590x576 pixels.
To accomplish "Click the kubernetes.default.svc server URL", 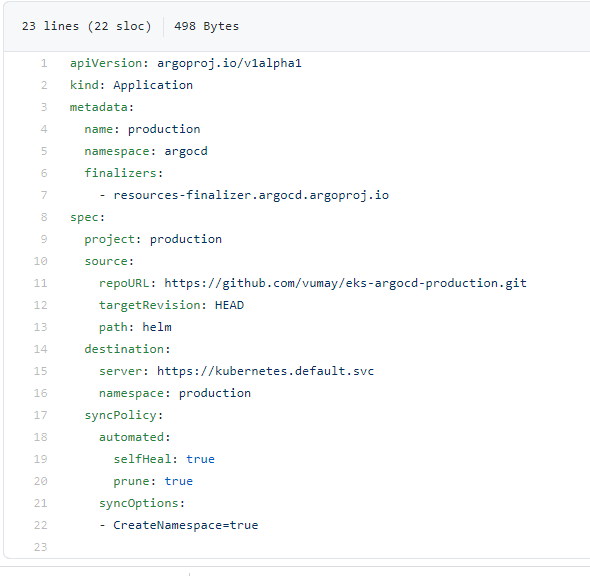I will tap(265, 371).
